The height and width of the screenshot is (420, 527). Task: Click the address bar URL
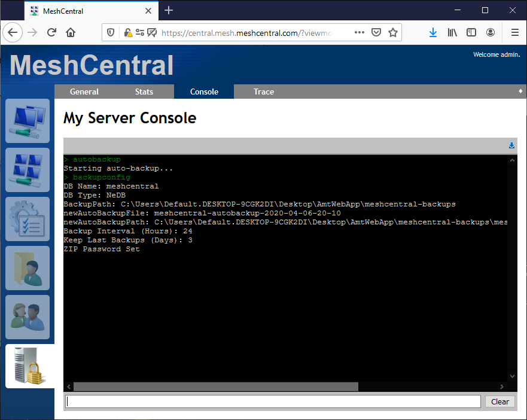[247, 33]
